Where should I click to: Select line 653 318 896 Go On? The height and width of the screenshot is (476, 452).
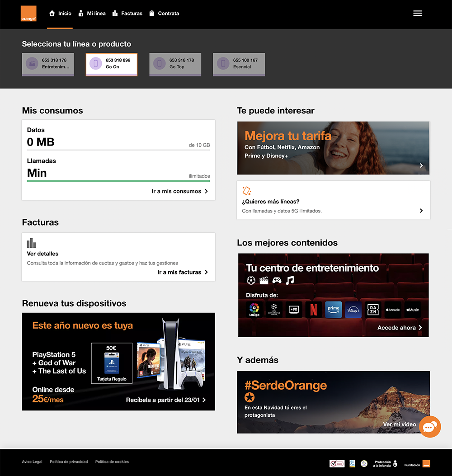click(x=112, y=64)
